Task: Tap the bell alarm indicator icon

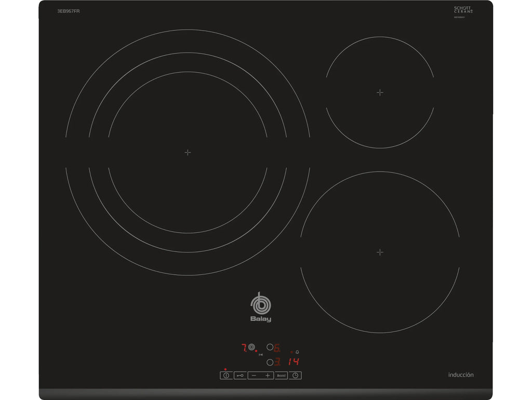Action: 297,352
